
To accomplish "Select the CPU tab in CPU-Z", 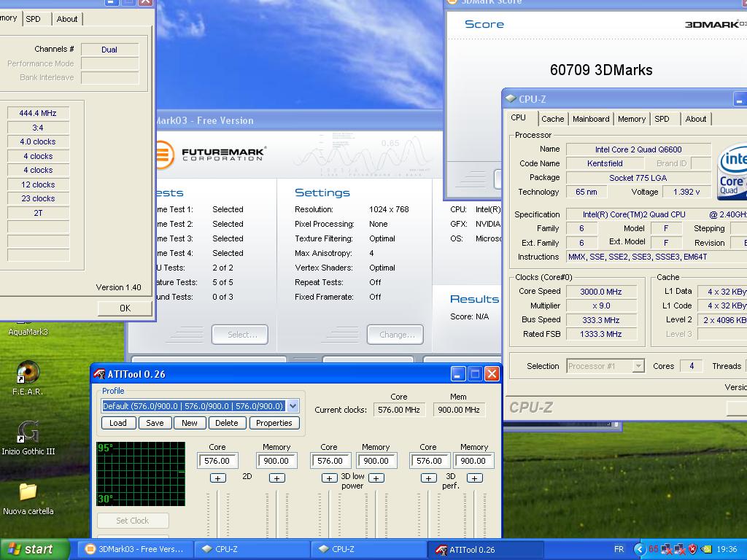I will tap(519, 117).
